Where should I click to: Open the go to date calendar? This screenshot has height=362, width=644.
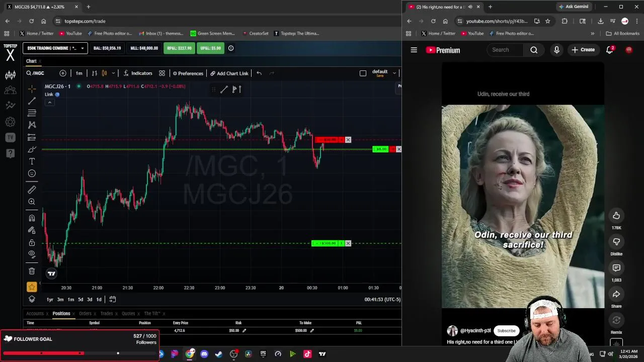click(x=113, y=300)
